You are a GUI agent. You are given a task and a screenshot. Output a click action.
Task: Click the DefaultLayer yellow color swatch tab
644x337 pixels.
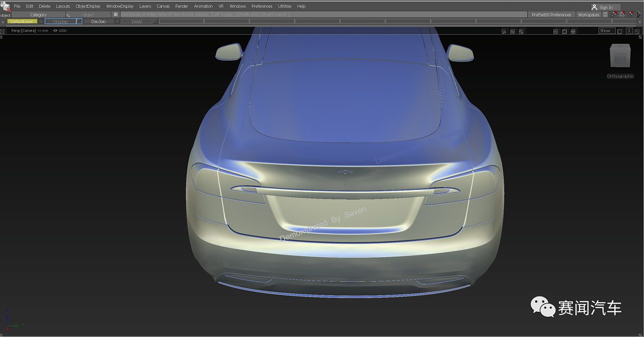tap(22, 22)
